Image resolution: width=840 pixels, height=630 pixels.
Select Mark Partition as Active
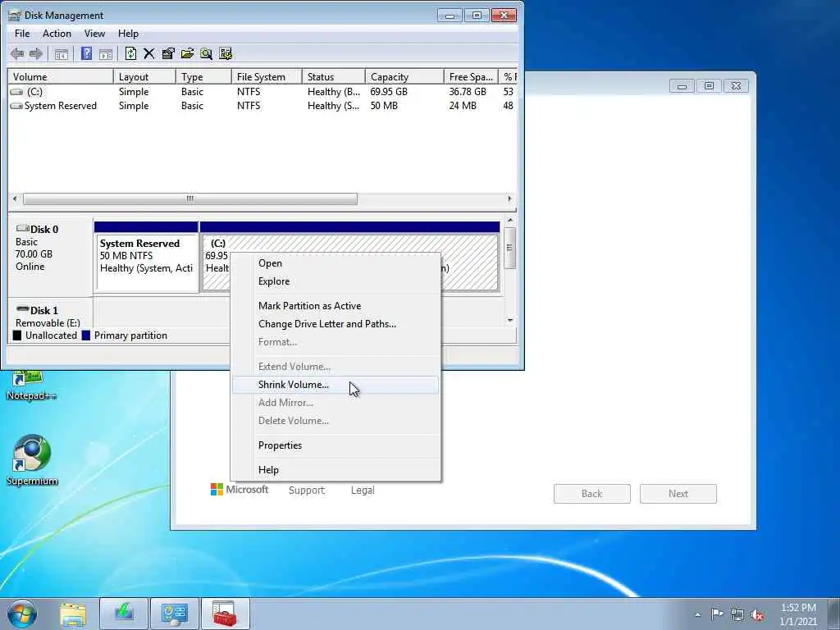click(x=336, y=306)
